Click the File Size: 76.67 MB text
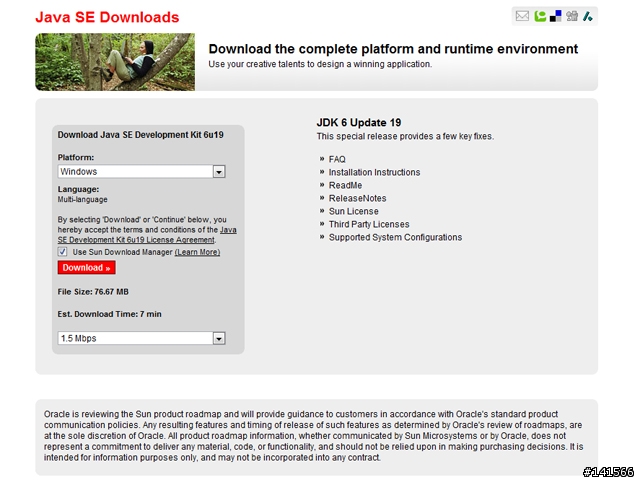 pos(93,292)
